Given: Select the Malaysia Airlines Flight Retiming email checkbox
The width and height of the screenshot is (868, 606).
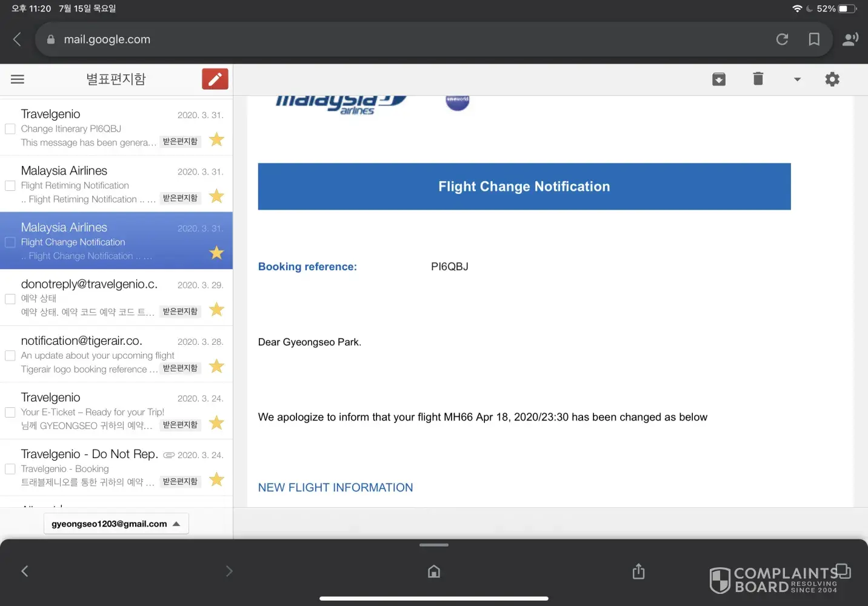Looking at the screenshot, I should pyautogui.click(x=10, y=185).
